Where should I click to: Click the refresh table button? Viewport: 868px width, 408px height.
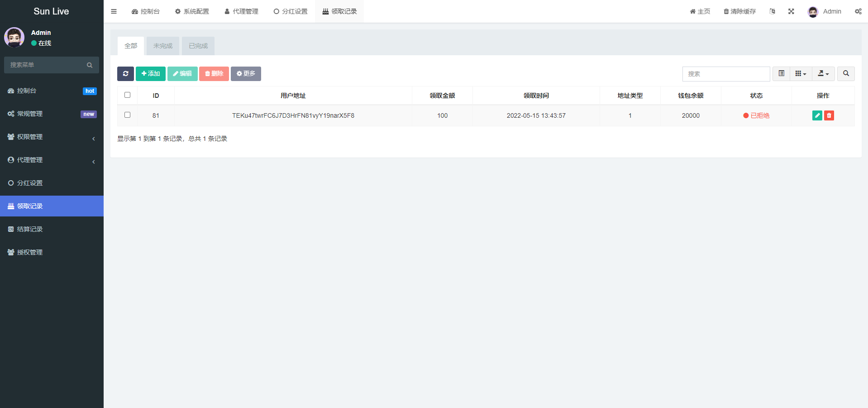tap(125, 74)
